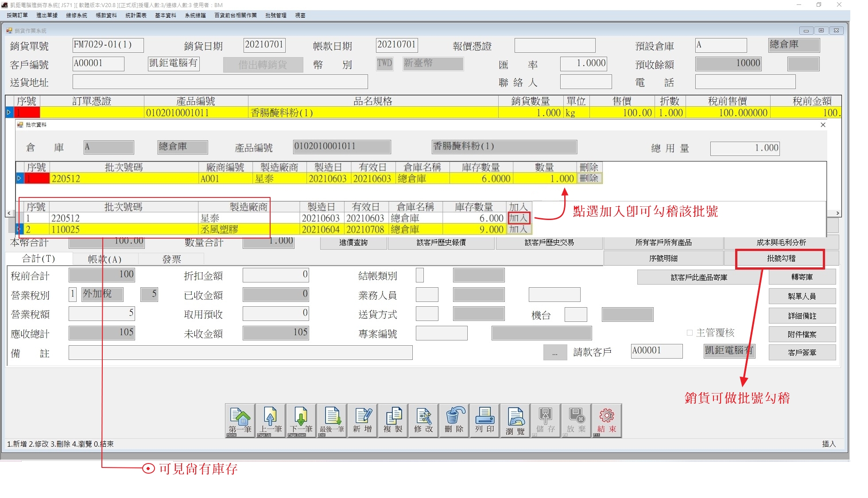Click the 儲存 (save) toolbar icon

point(546,421)
